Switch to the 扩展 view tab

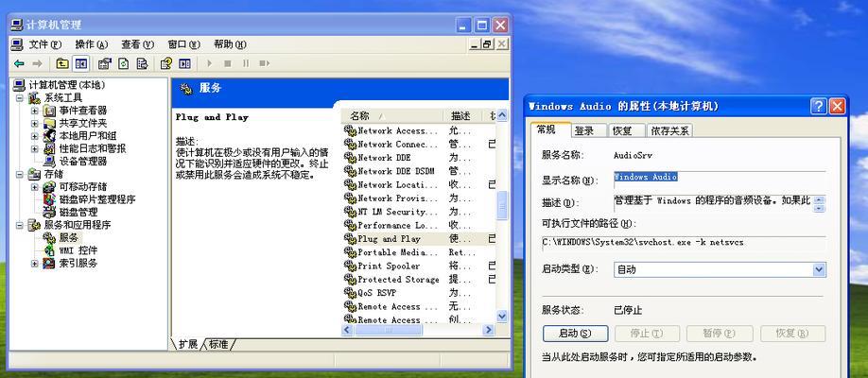(x=187, y=344)
